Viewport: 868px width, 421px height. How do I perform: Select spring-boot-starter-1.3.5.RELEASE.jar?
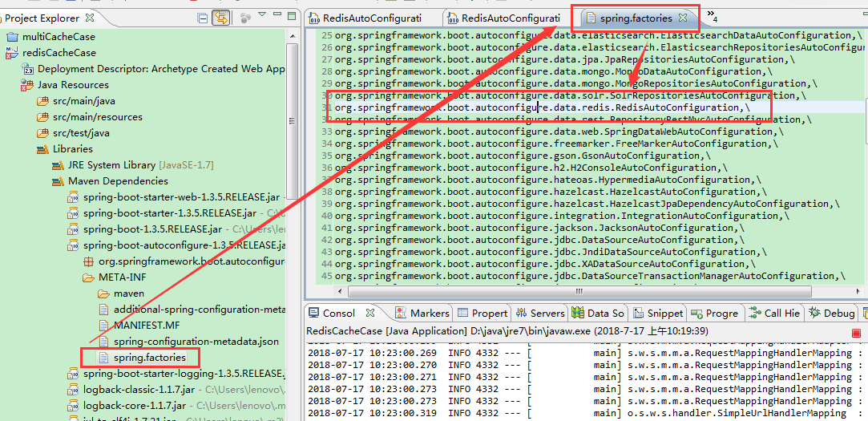(170, 213)
